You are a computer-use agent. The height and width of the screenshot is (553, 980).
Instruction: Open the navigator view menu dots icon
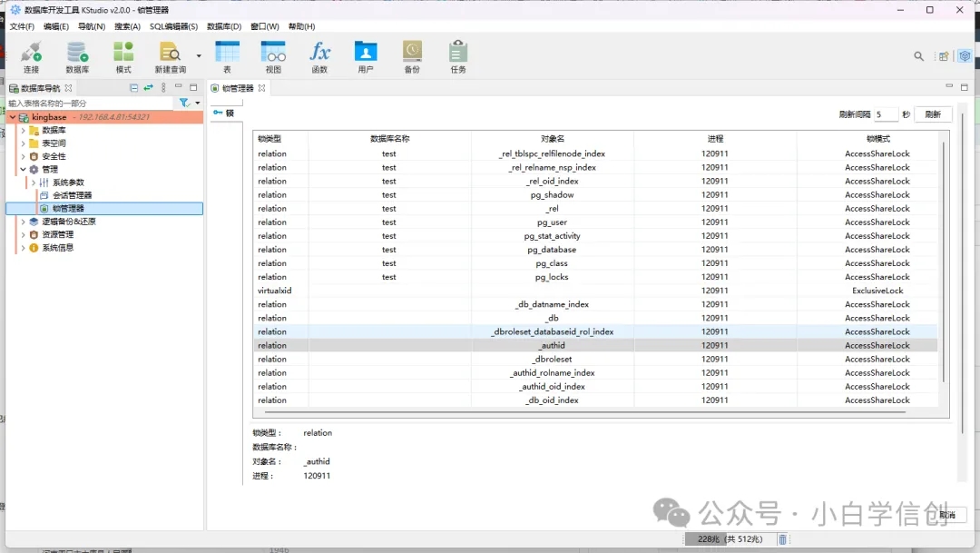[163, 87]
